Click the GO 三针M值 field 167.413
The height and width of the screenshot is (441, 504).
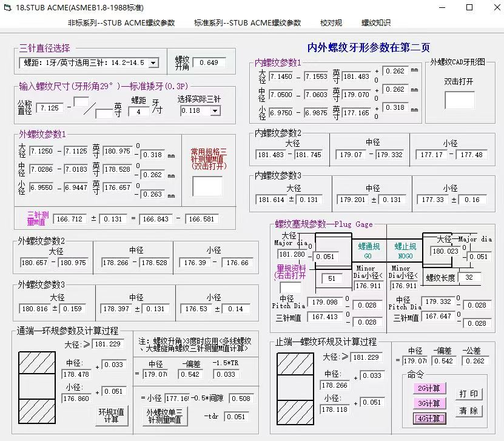tap(325, 317)
